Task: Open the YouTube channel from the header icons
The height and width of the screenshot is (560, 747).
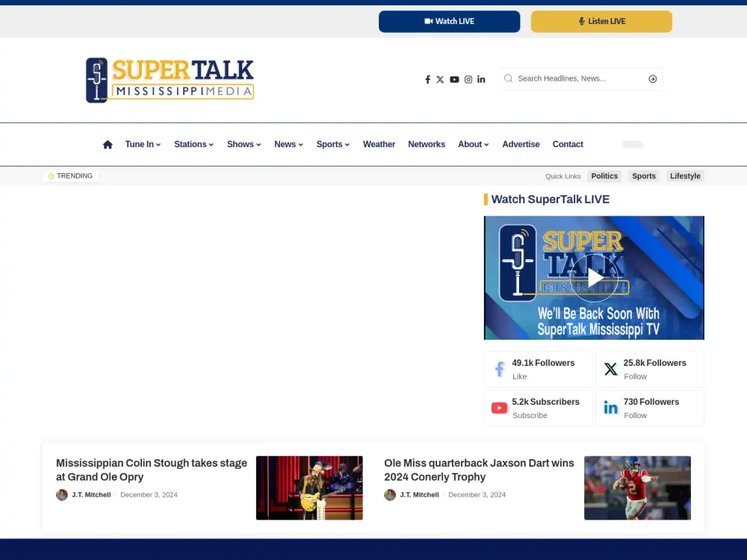Action: point(454,79)
